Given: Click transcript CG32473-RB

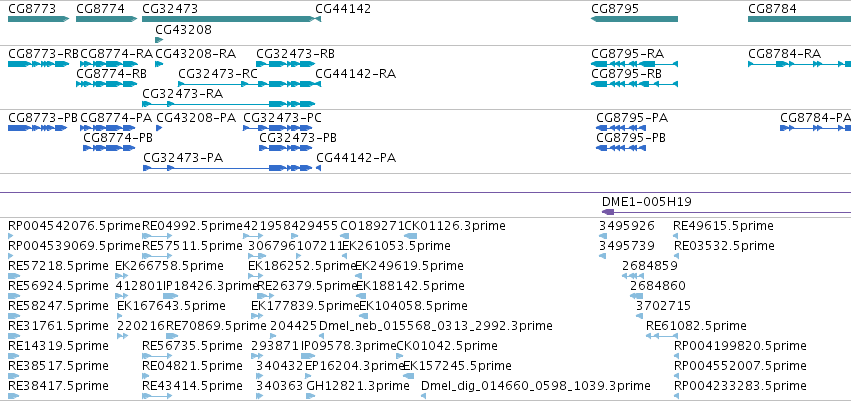Looking at the screenshot, I should (x=285, y=64).
